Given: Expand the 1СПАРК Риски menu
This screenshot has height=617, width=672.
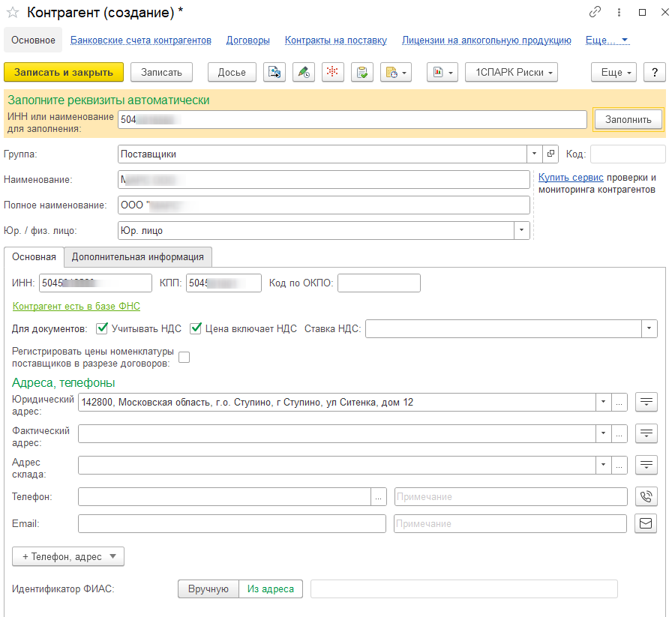Looking at the screenshot, I should coord(511,72).
